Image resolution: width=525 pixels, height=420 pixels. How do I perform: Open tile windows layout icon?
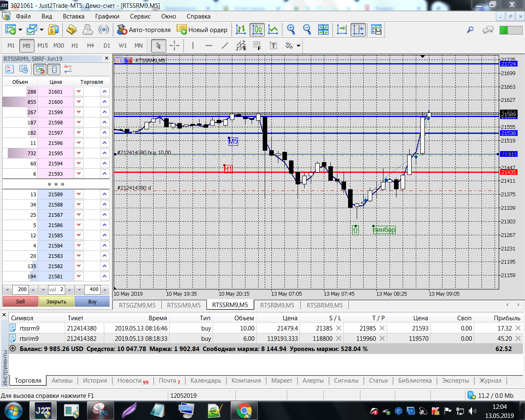pyautogui.click(x=323, y=30)
